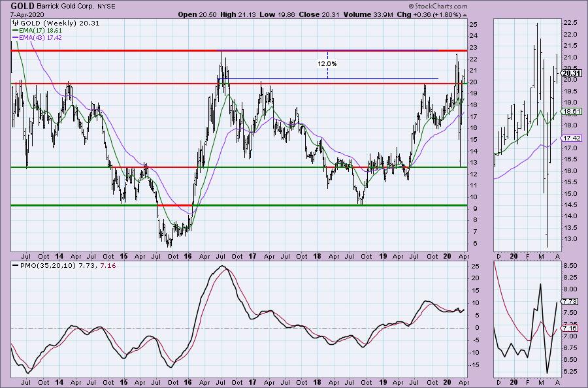
Task: Click the Chg +0.36 (+1.80%) value
Action: (x=429, y=14)
